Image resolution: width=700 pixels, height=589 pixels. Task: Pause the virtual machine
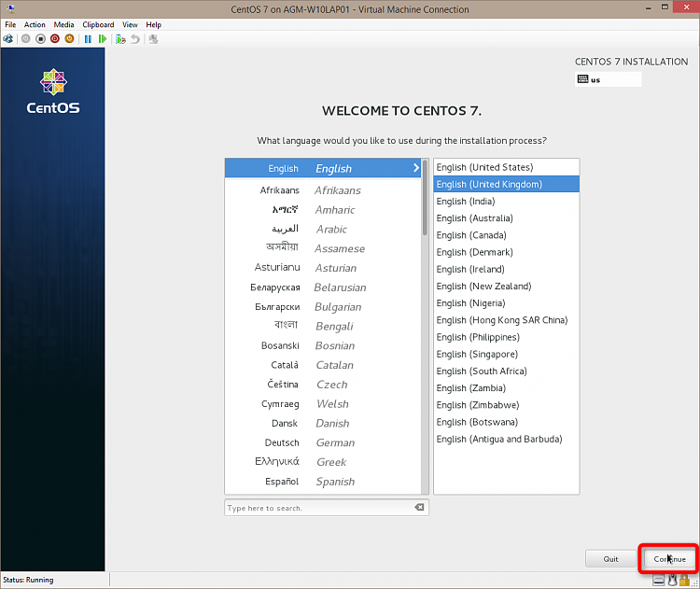(88, 39)
